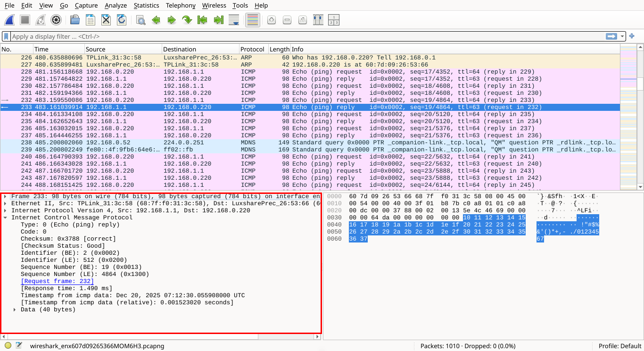Open the Telephony menu

pyautogui.click(x=181, y=5)
